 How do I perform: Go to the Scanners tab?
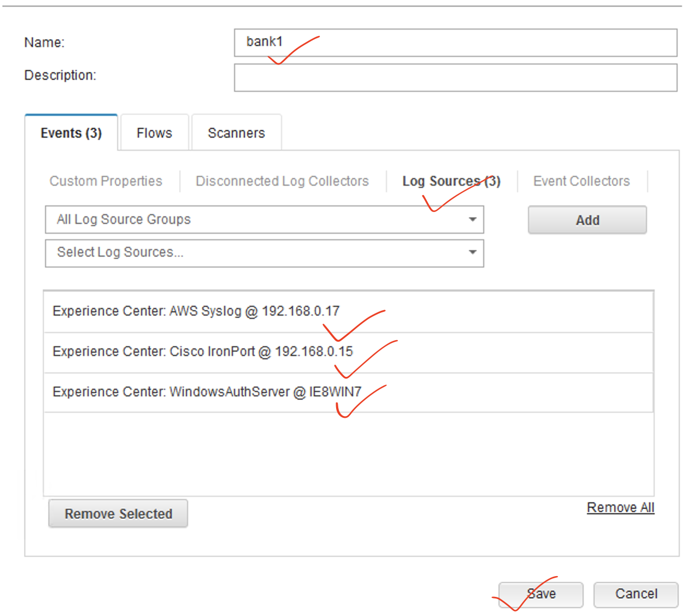[x=236, y=133]
